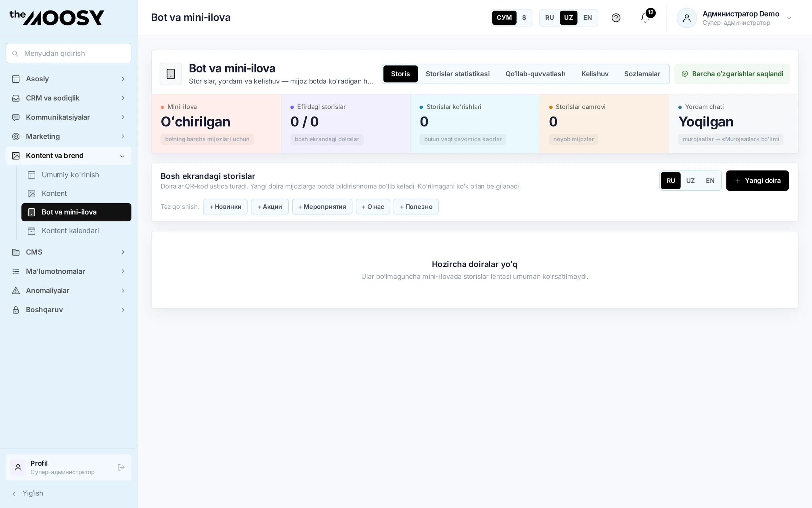Open notifications bell with 12 badge
The height and width of the screenshot is (508, 812).
coord(646,18)
